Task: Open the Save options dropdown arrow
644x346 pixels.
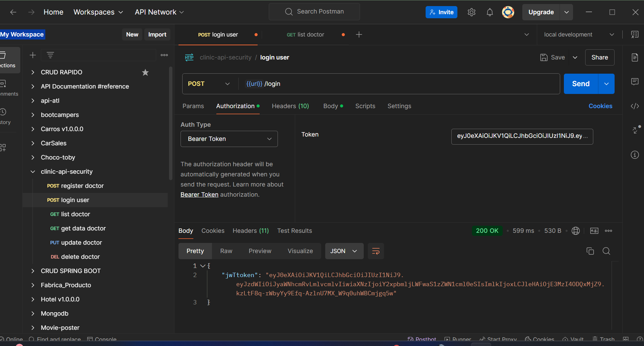Action: (x=575, y=57)
